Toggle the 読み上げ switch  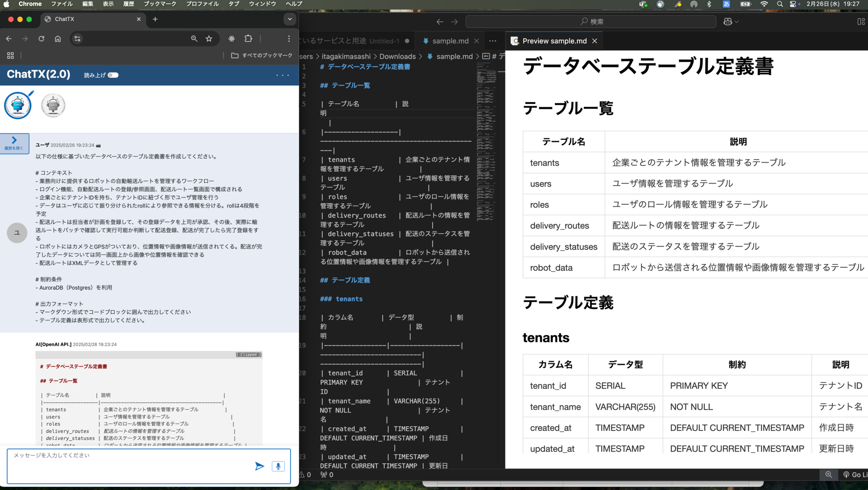113,75
